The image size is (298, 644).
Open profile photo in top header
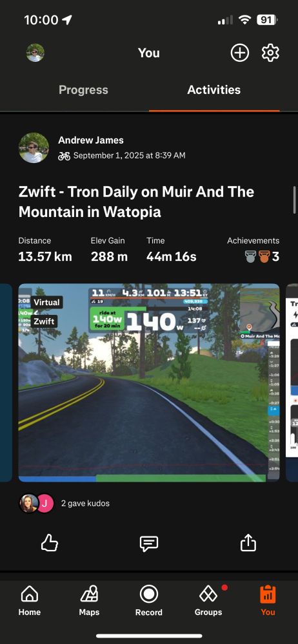point(35,53)
